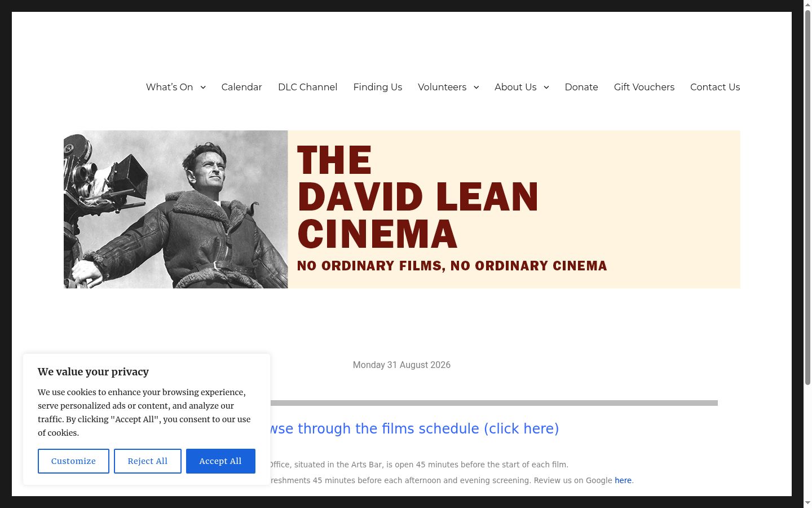Customize cookie preferences

point(73,461)
